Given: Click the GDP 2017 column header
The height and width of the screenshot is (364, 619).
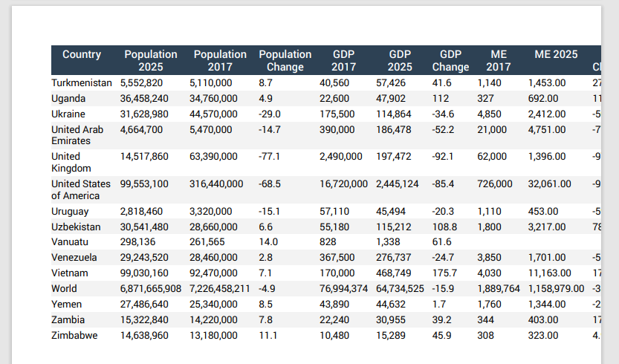Looking at the screenshot, I should point(343,60).
